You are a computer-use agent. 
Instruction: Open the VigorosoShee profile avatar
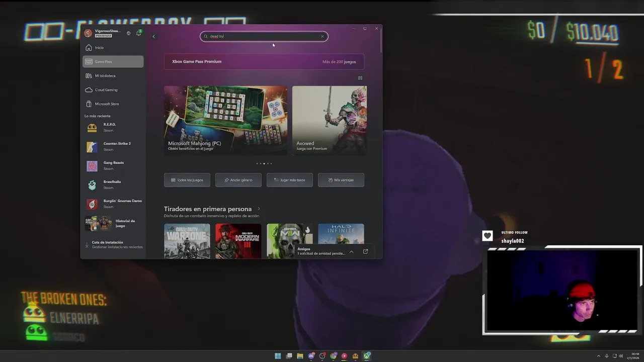[88, 33]
